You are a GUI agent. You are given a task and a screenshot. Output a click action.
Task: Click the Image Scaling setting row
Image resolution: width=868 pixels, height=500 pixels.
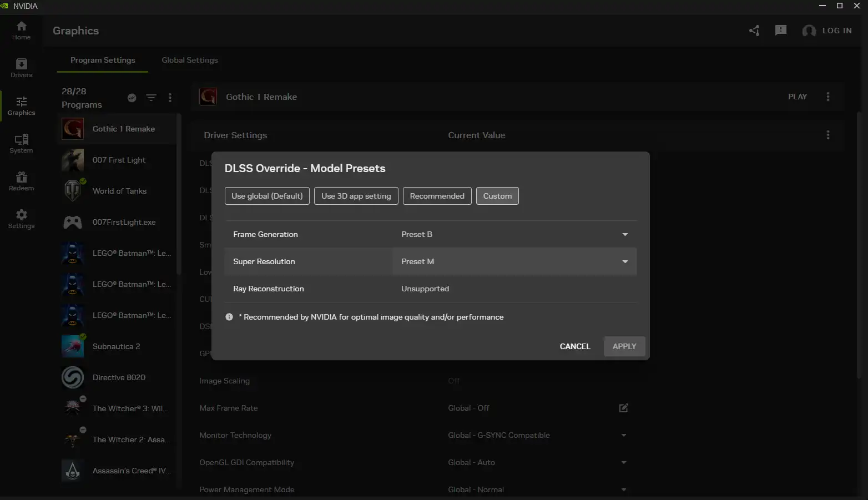click(x=416, y=381)
